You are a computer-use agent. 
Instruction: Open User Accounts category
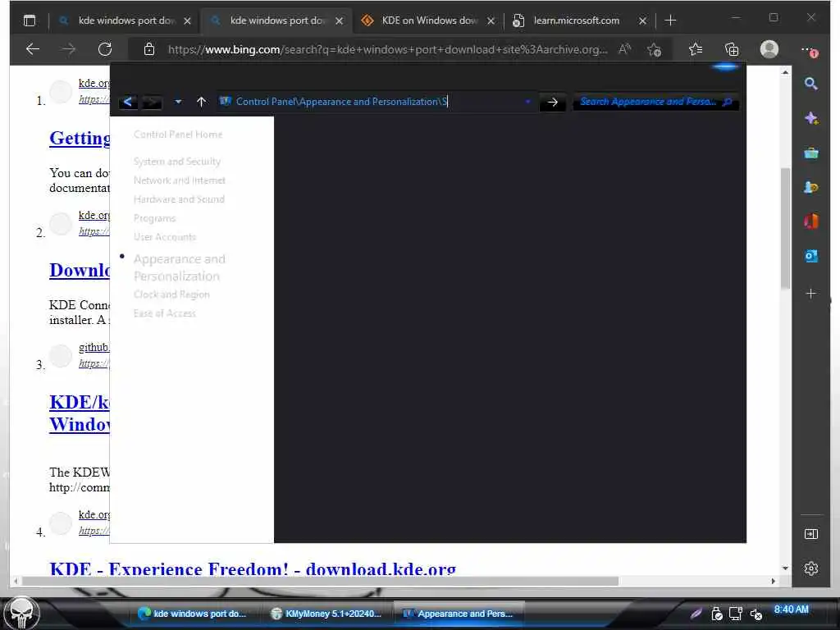click(164, 237)
